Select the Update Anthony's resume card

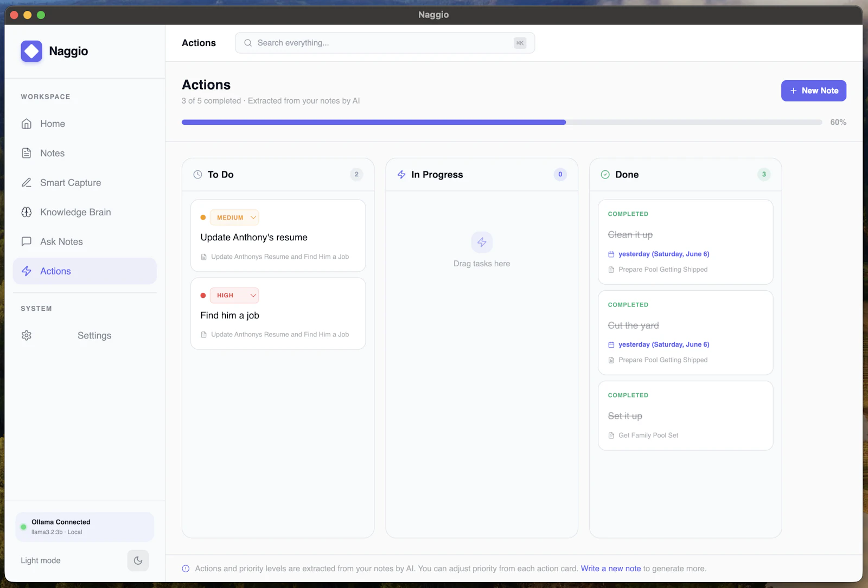coord(278,235)
